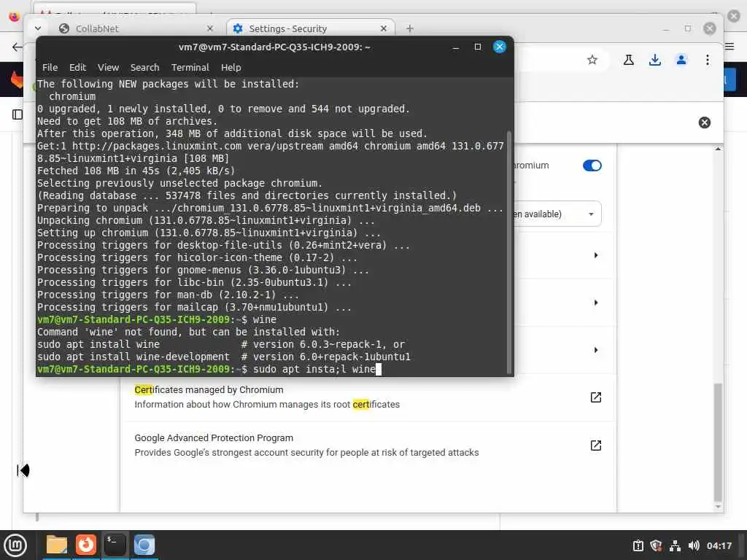This screenshot has height=560, width=747.
Task: Open Chromium three-dot menu
Action: tap(708, 60)
